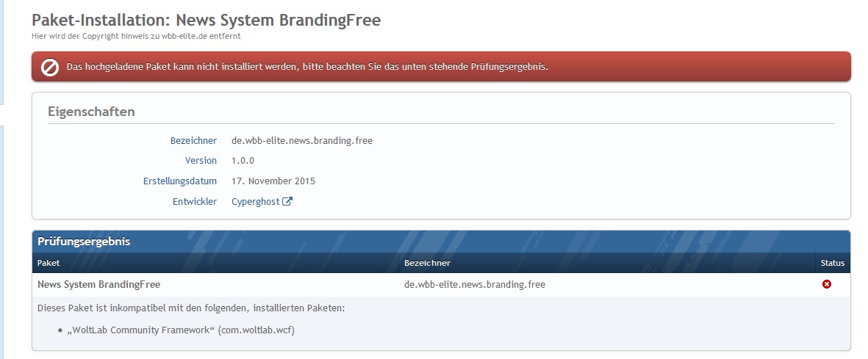Image resolution: width=868 pixels, height=359 pixels.
Task: Click the Eigenschaften section heading
Action: click(91, 111)
